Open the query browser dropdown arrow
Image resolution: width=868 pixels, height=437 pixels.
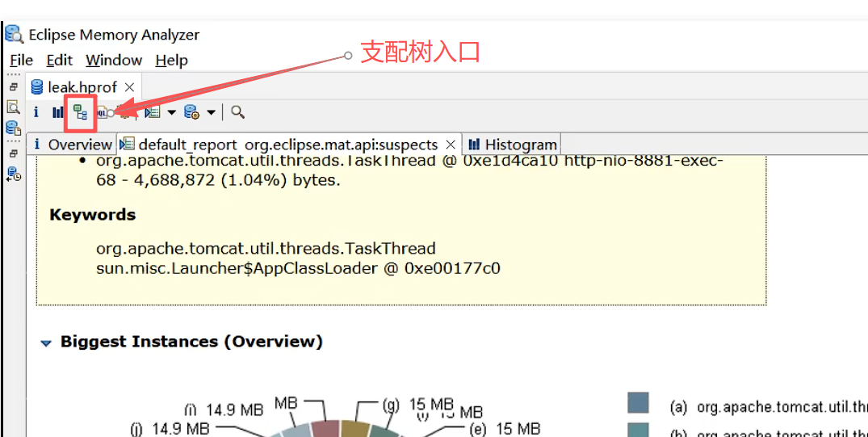[211, 112]
